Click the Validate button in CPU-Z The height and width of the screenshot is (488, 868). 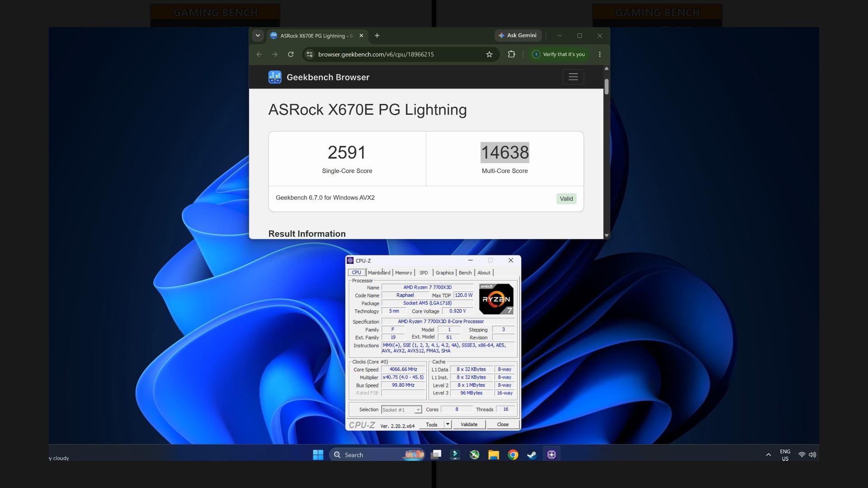coord(469,425)
